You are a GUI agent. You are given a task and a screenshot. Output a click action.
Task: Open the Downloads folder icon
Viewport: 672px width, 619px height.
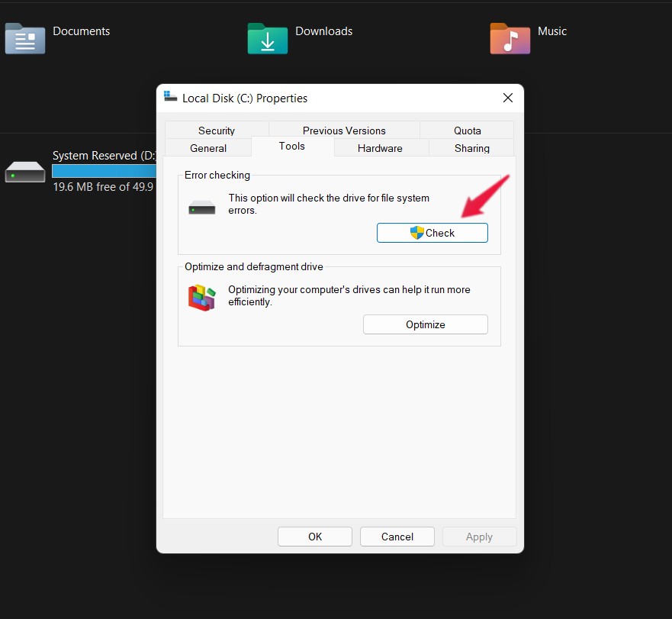tap(267, 38)
